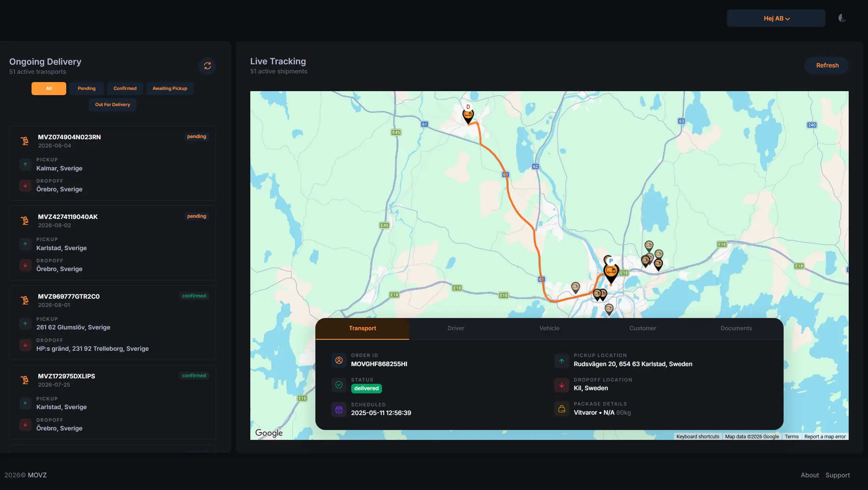The height and width of the screenshot is (490, 868).
Task: Click the refresh icon in Ongoing Delivery
Action: pyautogui.click(x=207, y=66)
